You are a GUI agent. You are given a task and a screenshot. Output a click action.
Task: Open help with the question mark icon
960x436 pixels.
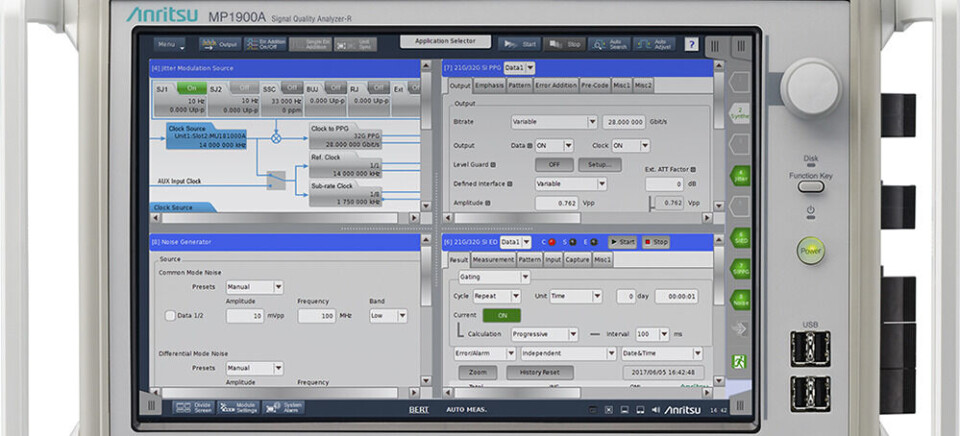point(691,44)
